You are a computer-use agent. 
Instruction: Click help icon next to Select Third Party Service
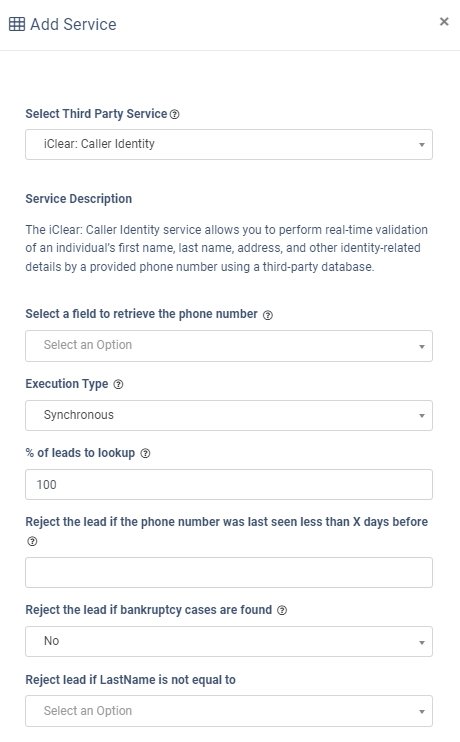(x=175, y=114)
